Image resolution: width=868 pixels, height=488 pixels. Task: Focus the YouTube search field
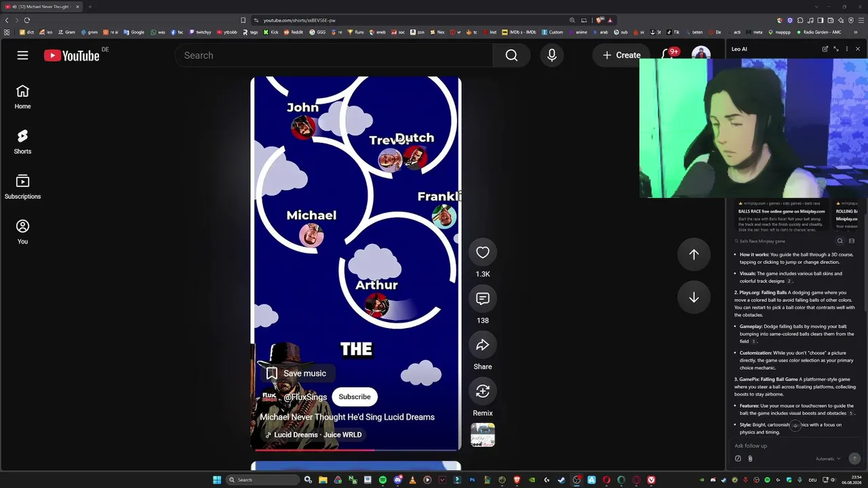pos(334,56)
